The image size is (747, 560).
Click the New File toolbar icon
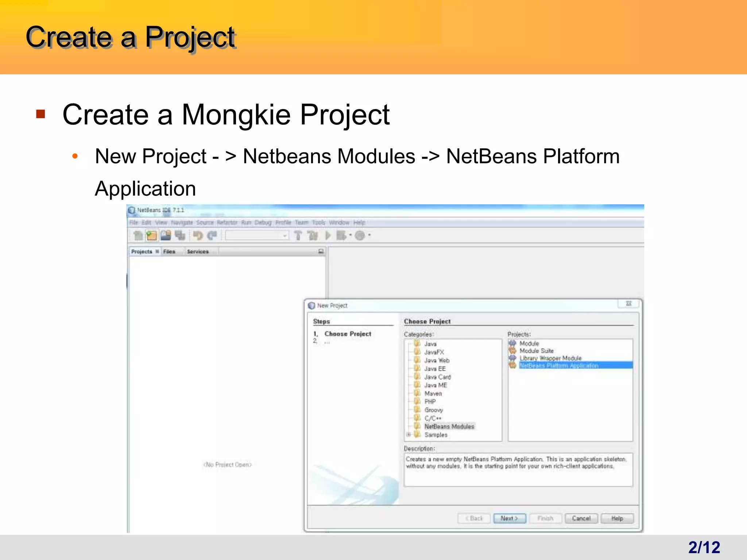click(x=138, y=236)
